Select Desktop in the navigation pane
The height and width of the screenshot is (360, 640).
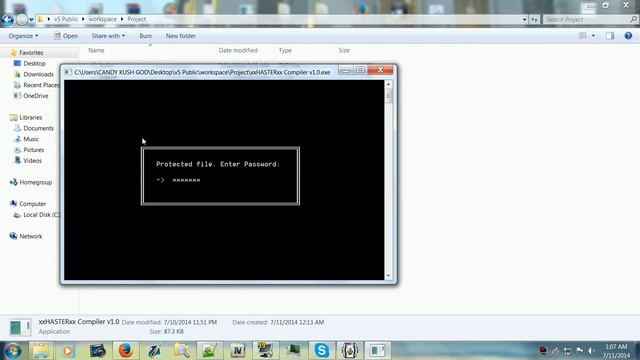coord(29,63)
